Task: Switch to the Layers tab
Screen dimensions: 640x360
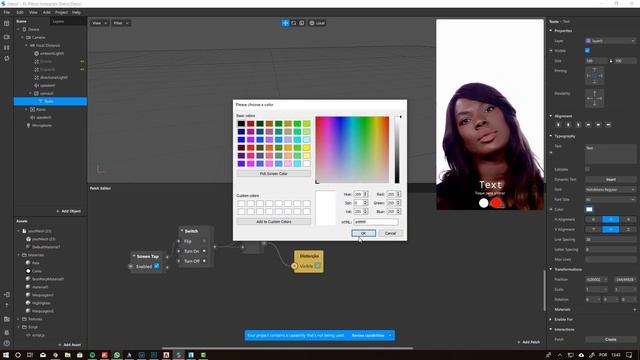Action: 58,21
